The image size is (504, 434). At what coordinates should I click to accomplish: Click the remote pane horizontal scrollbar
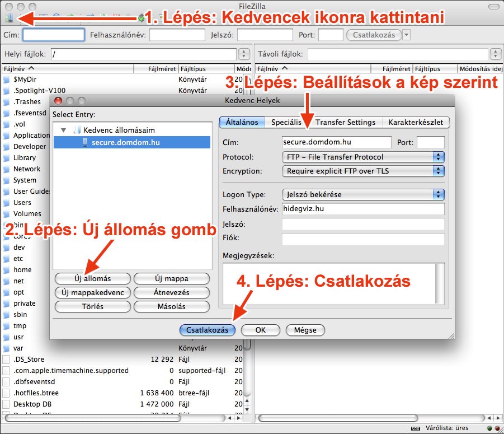click(x=338, y=418)
